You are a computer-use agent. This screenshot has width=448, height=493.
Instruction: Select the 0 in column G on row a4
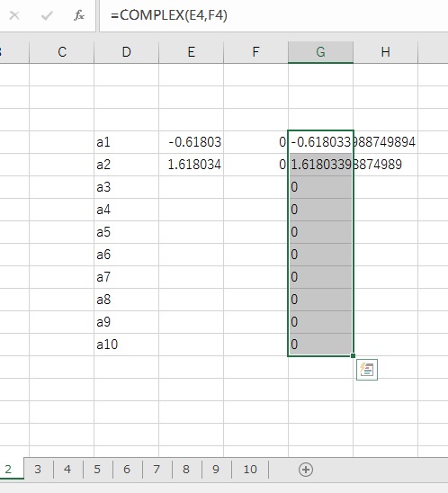tap(320, 210)
